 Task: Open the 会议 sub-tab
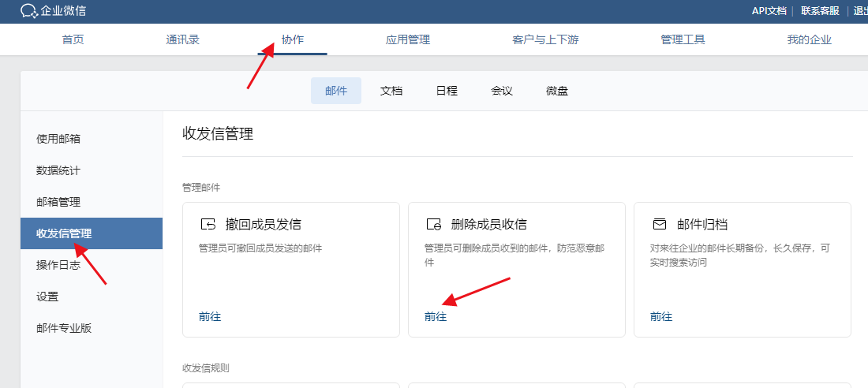pyautogui.click(x=502, y=91)
